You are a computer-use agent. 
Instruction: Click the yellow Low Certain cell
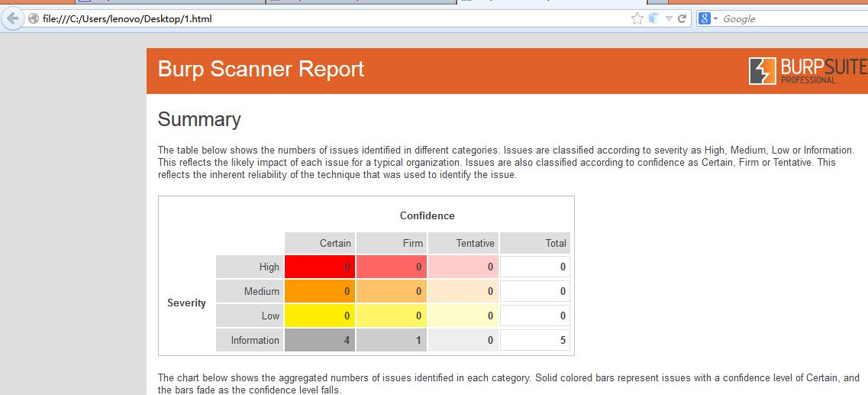coord(320,316)
